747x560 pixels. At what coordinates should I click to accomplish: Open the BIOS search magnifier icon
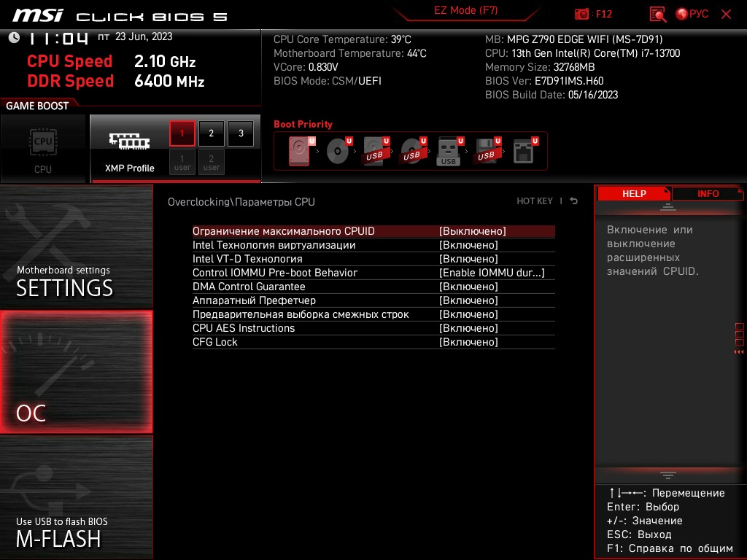[x=658, y=14]
